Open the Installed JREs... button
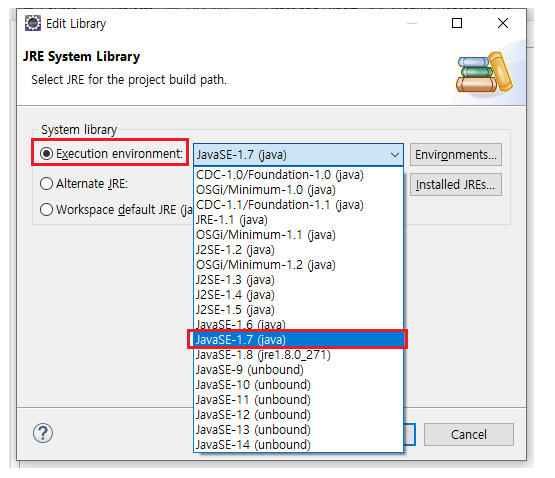This screenshot has width=555, height=478. [456, 184]
